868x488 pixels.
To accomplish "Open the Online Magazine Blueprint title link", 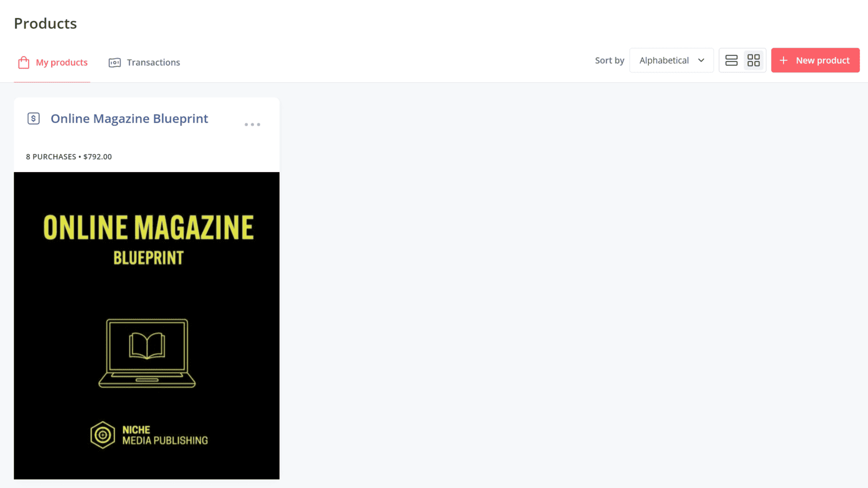I will [x=129, y=118].
